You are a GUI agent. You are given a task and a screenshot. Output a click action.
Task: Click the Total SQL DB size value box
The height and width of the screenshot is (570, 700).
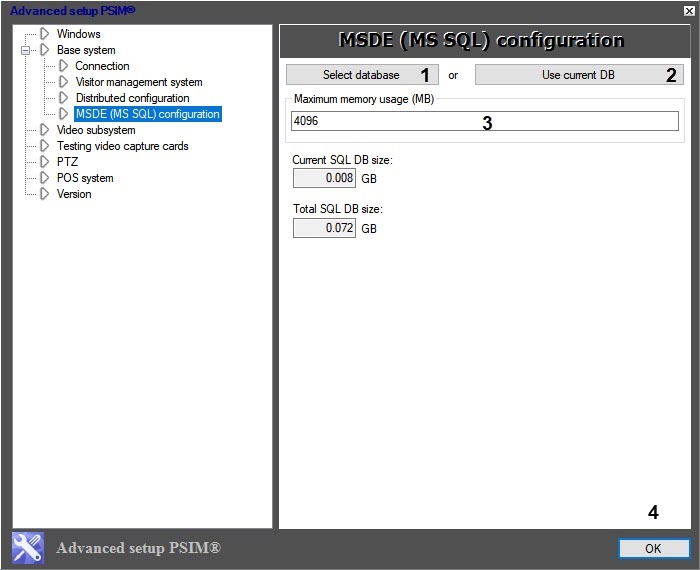(x=324, y=228)
